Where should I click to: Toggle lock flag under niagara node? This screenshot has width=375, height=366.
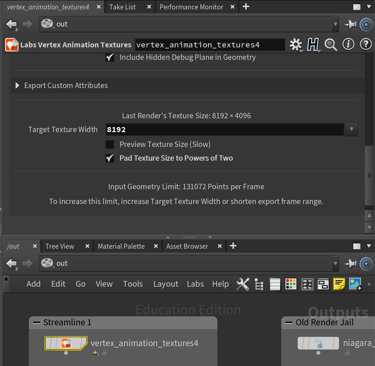[347, 353]
